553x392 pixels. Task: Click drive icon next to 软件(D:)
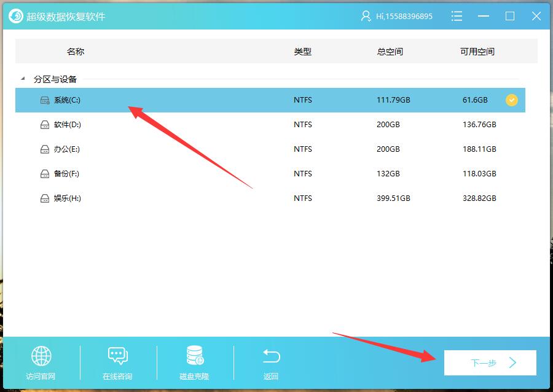point(45,125)
